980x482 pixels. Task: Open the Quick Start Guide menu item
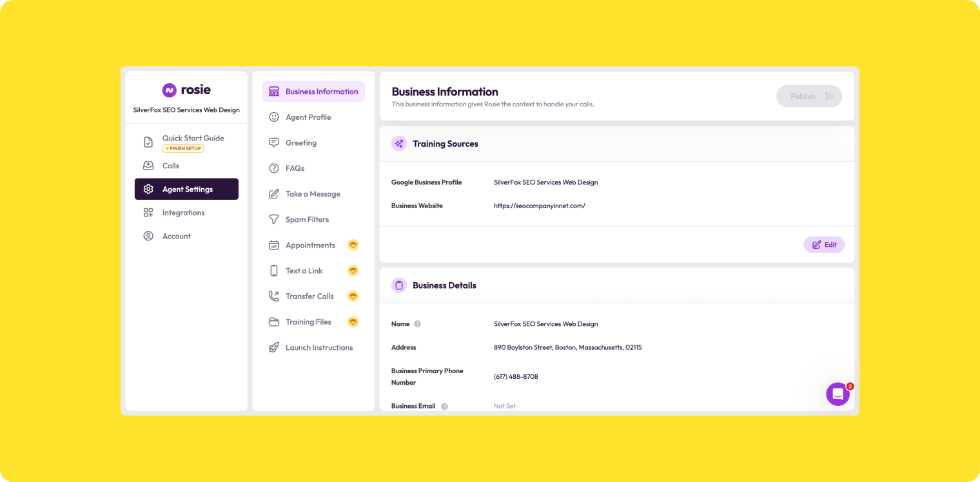[x=186, y=142]
